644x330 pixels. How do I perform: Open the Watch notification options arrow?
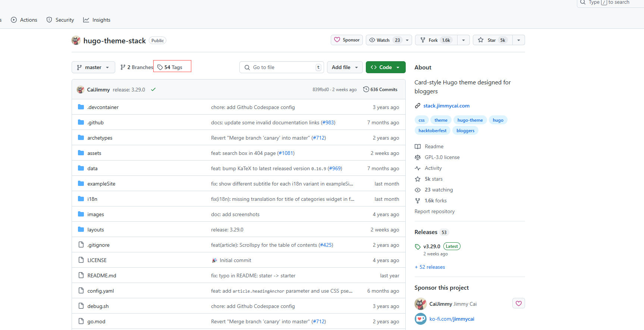[407, 40]
